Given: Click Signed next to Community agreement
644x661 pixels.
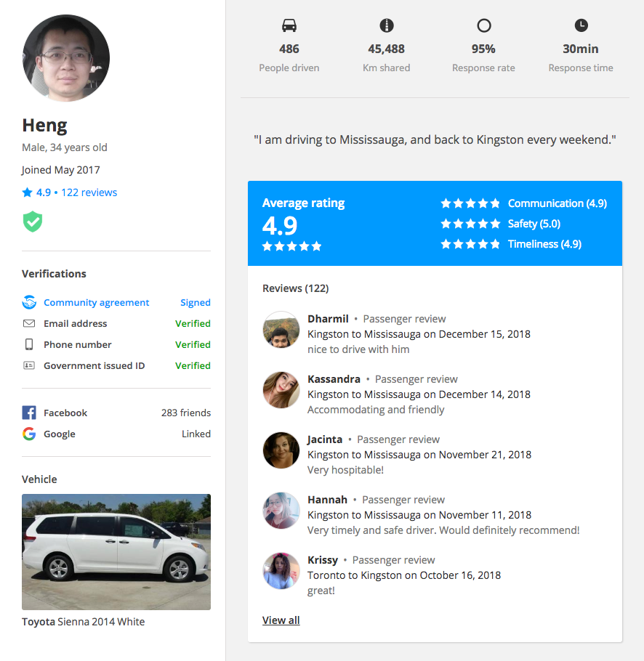Looking at the screenshot, I should (x=195, y=302).
